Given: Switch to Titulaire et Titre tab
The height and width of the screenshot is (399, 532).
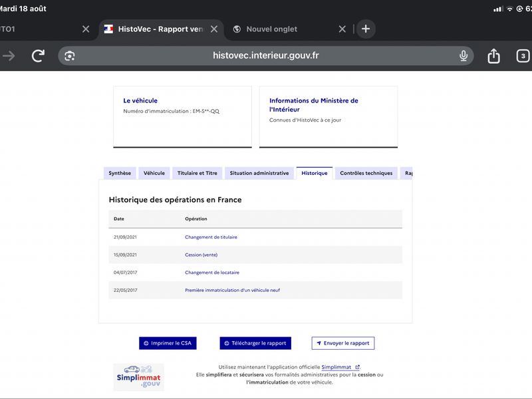Looking at the screenshot, I should tap(197, 173).
